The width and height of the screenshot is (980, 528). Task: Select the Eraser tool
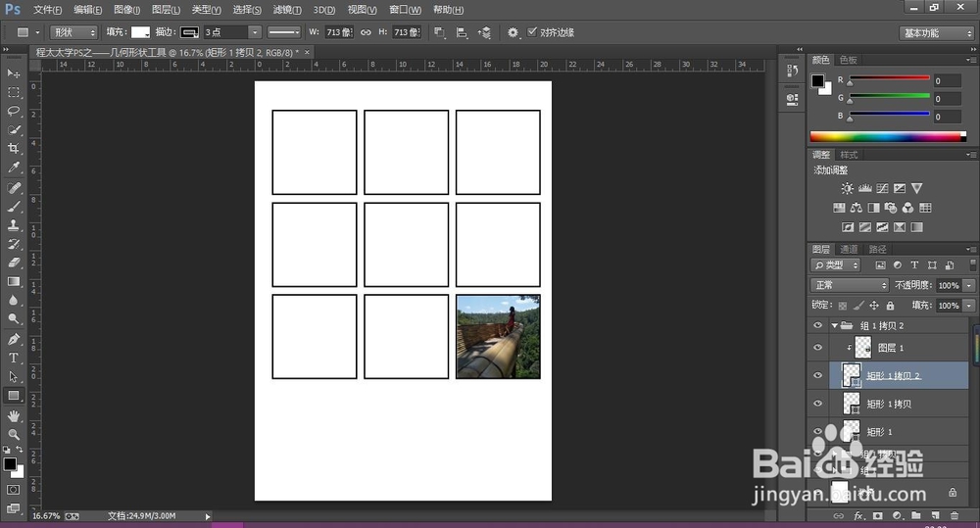(x=13, y=264)
